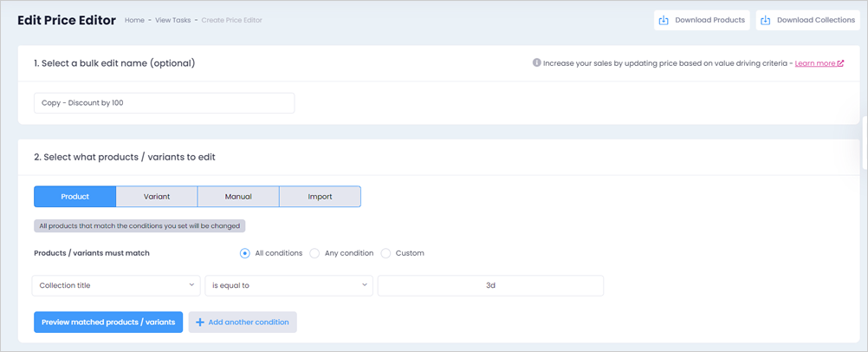Click the Create Price Editor breadcrumb text
868x352 pixels.
[x=232, y=20]
